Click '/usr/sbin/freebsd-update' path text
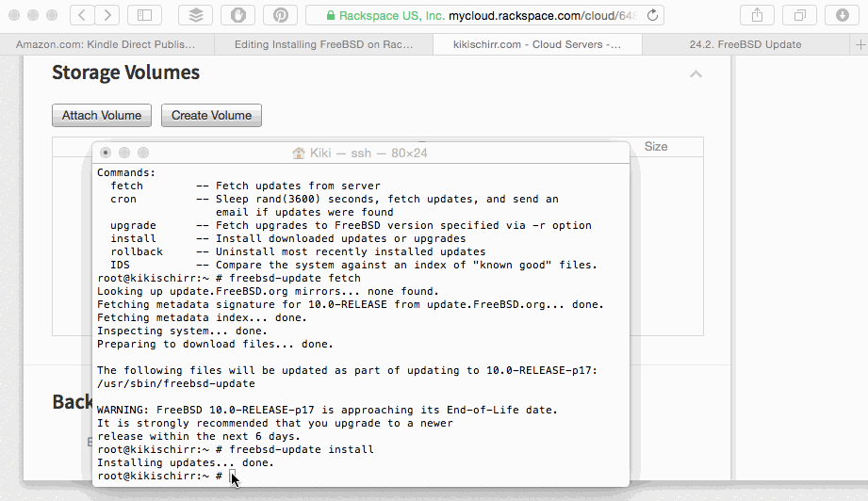The height and width of the screenshot is (501, 868). [176, 384]
